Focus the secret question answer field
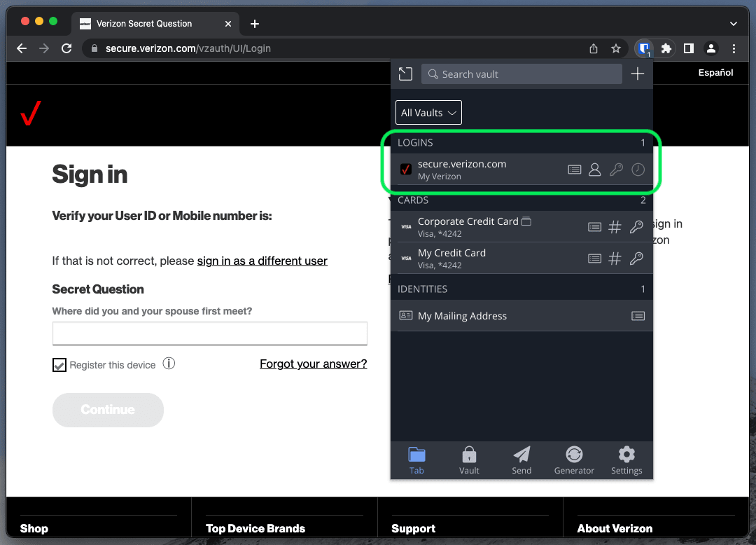The height and width of the screenshot is (545, 756). (x=210, y=333)
